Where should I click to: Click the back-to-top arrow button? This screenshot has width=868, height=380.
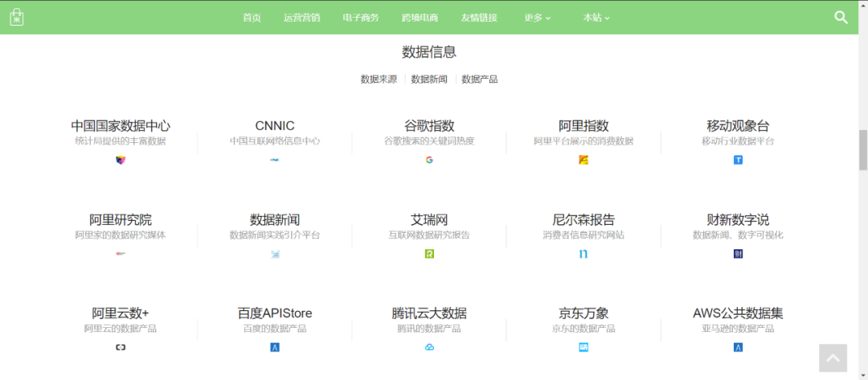coord(833,358)
